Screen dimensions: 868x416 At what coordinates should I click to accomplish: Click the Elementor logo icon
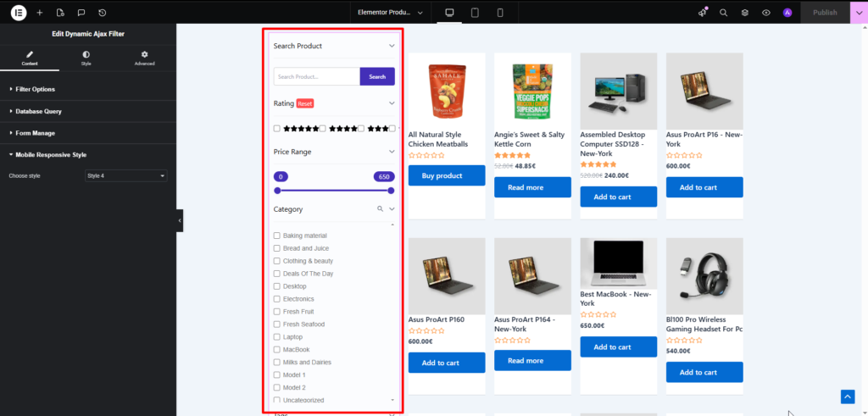coord(18,13)
